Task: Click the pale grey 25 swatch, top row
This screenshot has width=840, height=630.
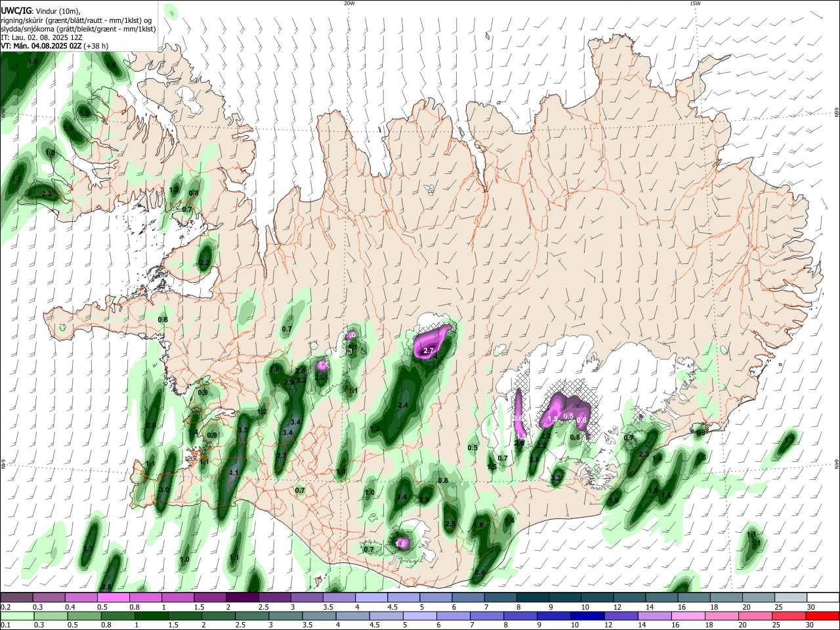Action: (791, 597)
